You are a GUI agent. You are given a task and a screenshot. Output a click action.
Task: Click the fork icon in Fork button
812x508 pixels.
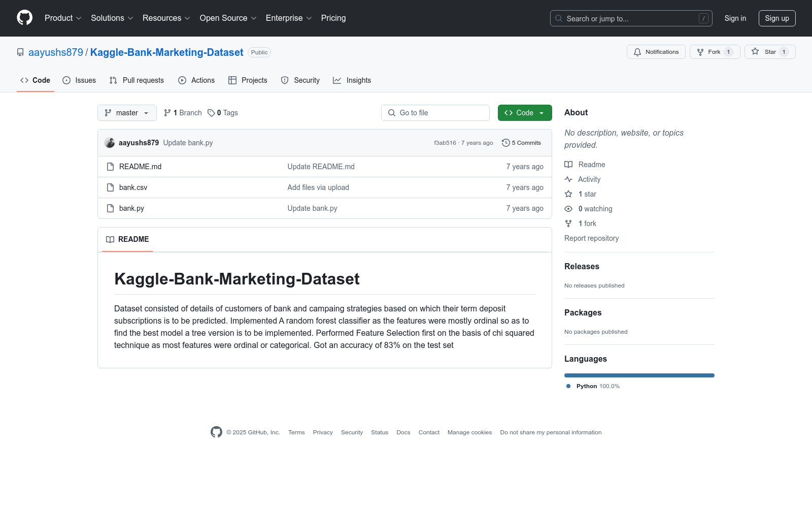[700, 52]
